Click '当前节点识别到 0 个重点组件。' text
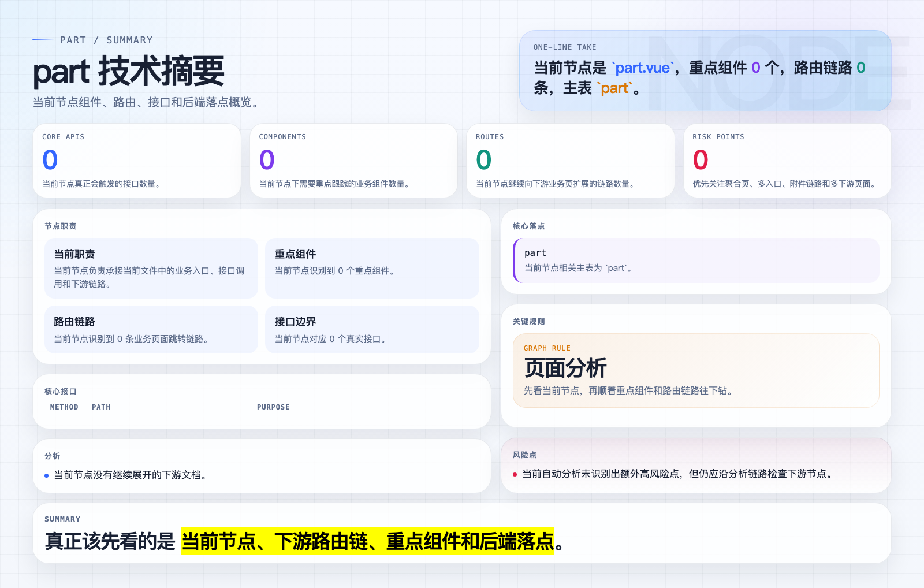 pos(336,271)
